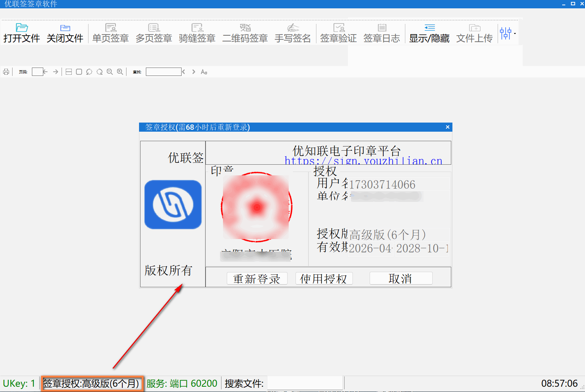Open the 二维码签章 QR-code seal tool
The width and height of the screenshot is (585, 392).
pyautogui.click(x=245, y=33)
